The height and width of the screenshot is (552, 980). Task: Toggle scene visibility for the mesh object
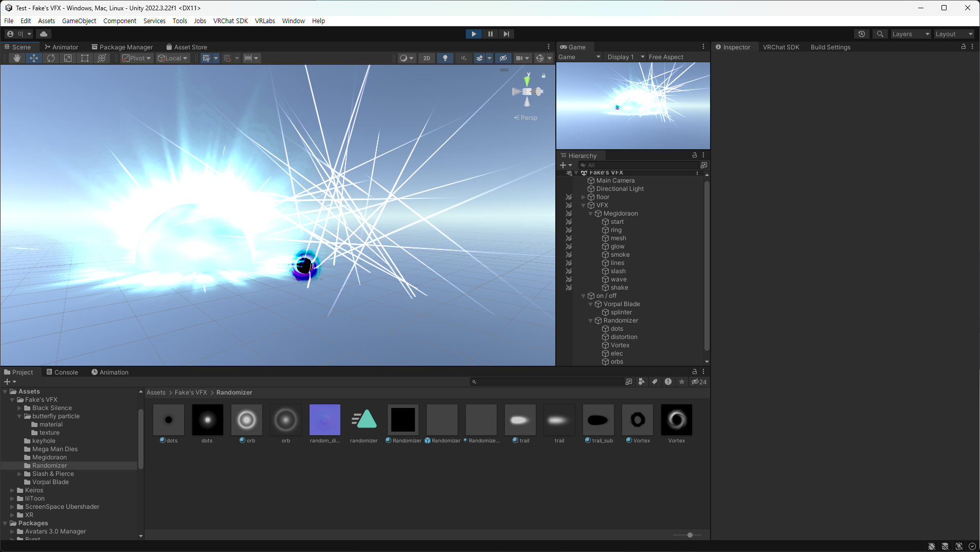[x=569, y=238]
